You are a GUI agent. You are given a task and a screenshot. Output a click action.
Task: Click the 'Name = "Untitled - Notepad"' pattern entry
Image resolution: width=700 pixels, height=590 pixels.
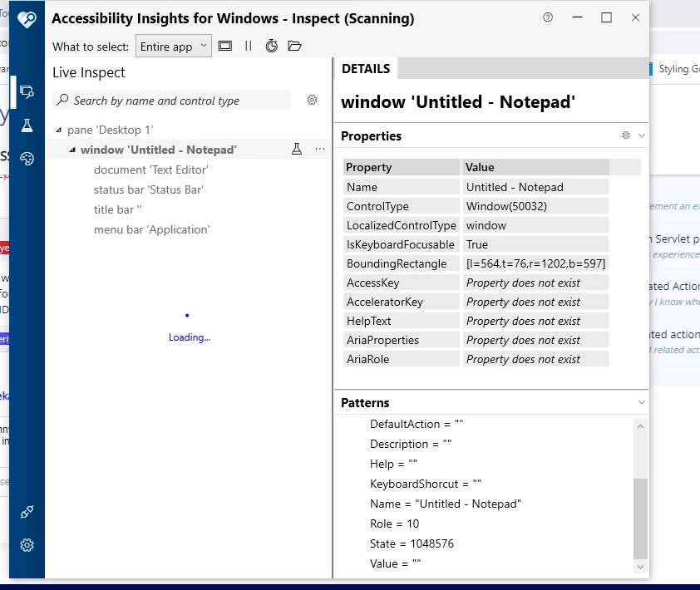[446, 504]
